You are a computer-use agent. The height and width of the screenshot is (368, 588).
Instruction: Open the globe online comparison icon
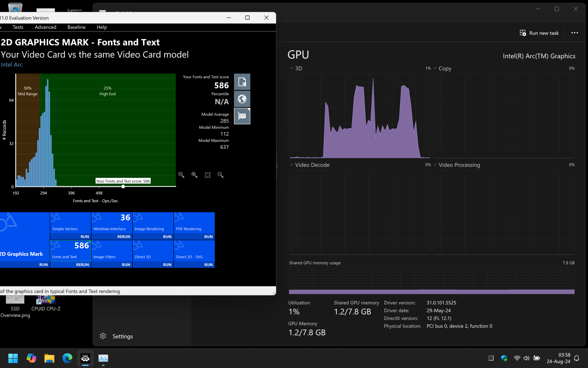242,99
